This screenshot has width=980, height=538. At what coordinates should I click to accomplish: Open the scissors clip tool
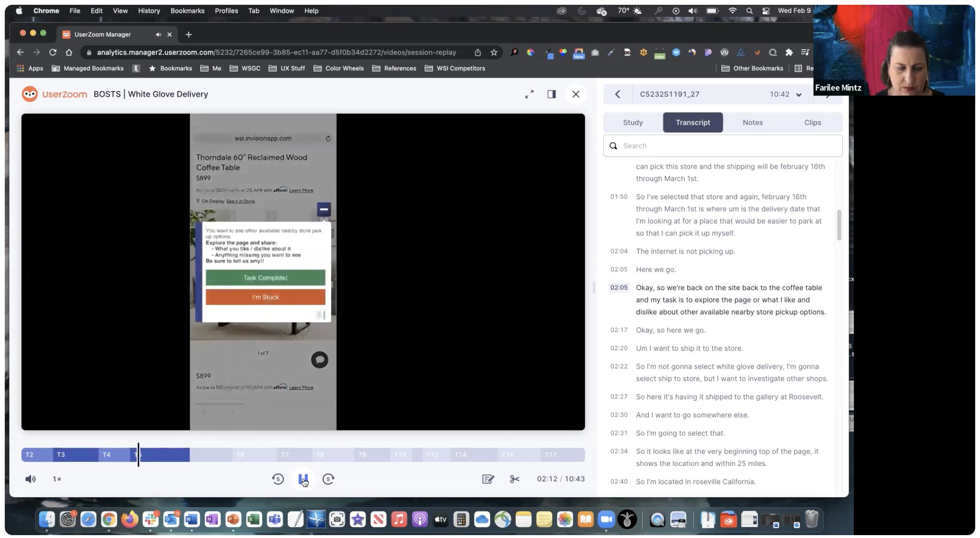coord(514,479)
